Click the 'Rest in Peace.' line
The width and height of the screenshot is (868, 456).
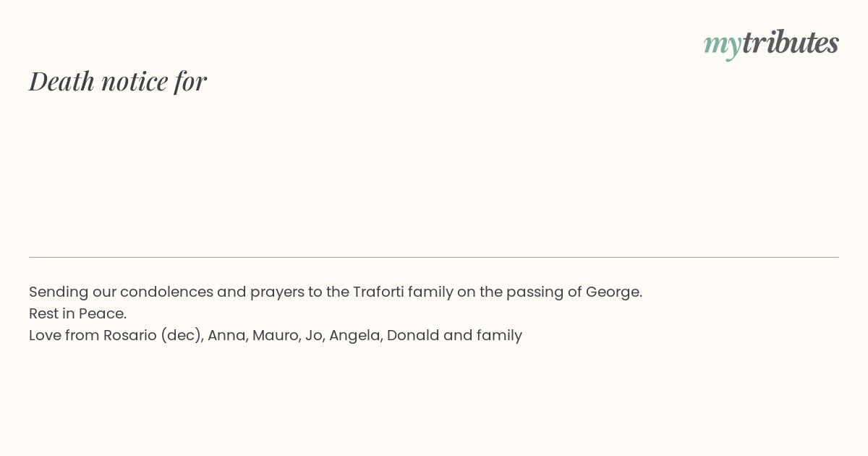pos(78,313)
